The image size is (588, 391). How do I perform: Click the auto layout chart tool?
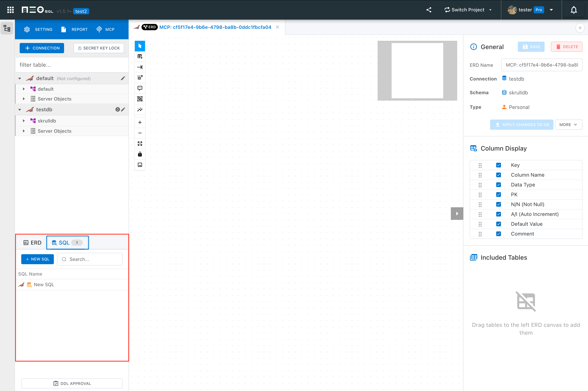(x=140, y=110)
